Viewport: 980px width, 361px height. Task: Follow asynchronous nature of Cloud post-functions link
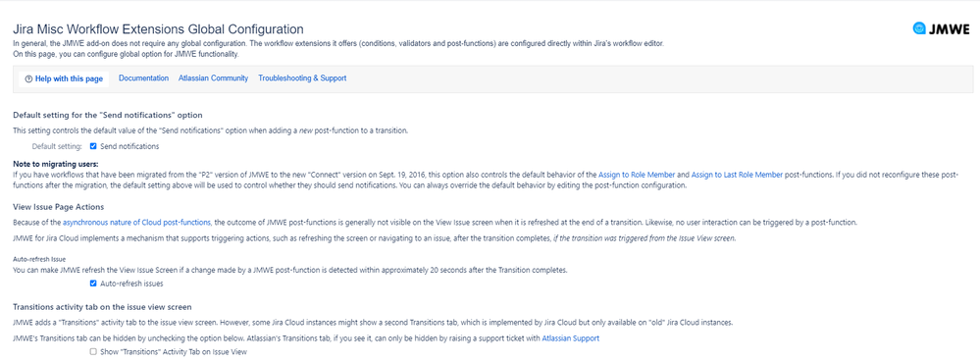tap(137, 223)
